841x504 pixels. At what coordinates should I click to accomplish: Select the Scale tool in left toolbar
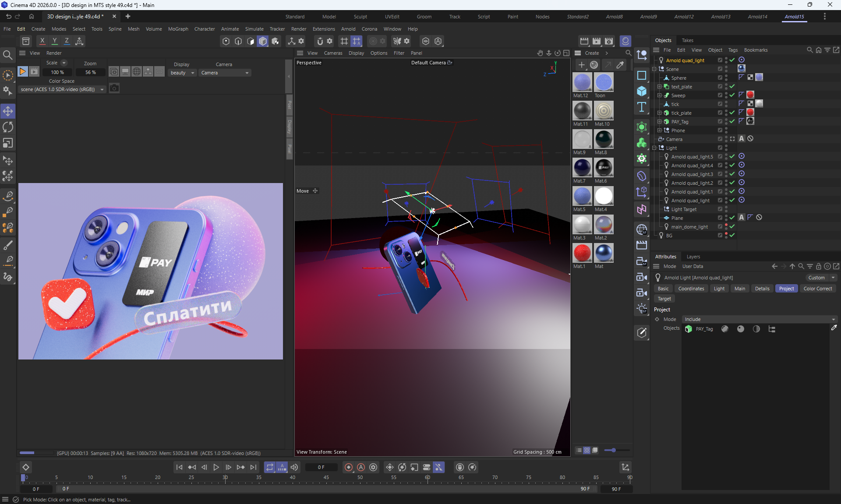(8, 143)
